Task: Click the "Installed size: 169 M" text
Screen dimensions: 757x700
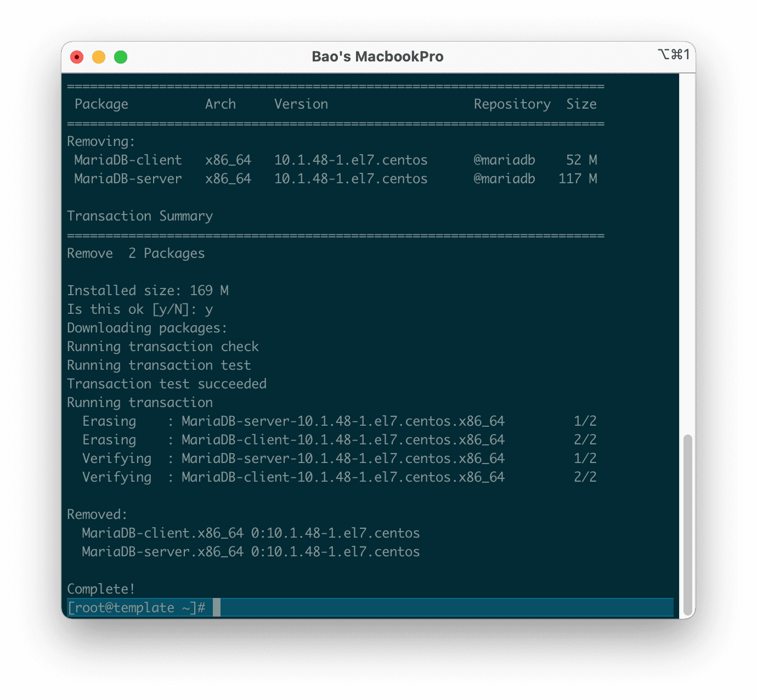Action: coord(148,291)
